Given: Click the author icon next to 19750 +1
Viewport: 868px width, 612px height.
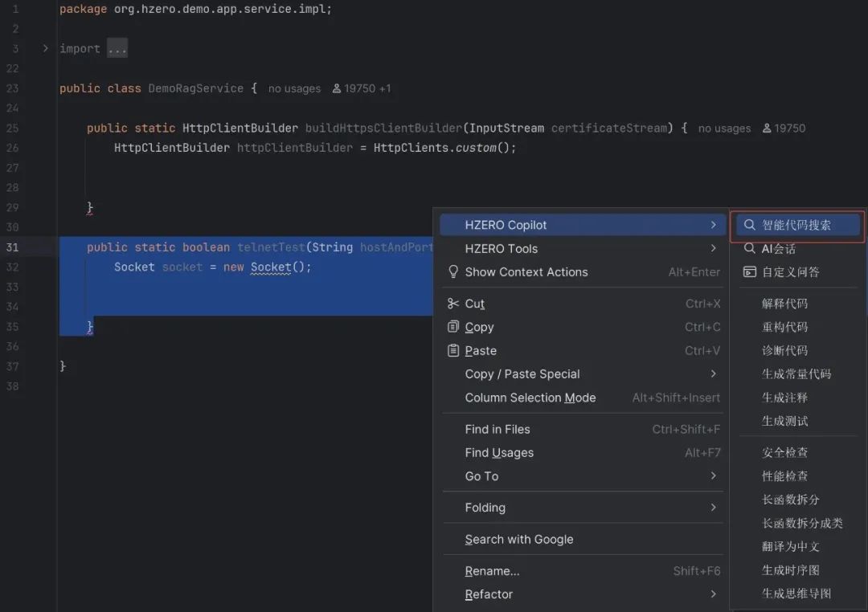Looking at the screenshot, I should [x=337, y=89].
